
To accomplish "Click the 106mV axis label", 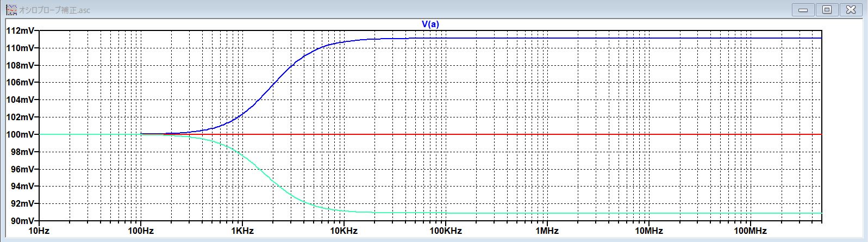I will pyautogui.click(x=20, y=82).
